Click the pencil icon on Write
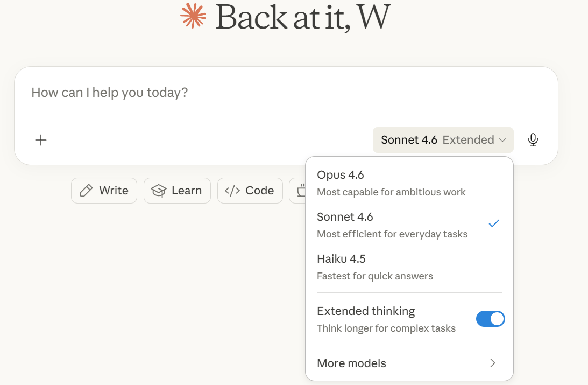Screen dimensions: 588x385 (x=86, y=191)
